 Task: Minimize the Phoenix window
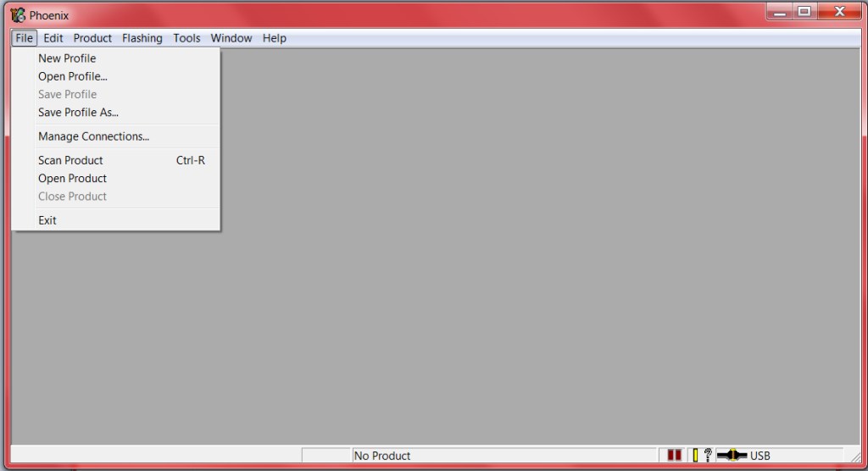tap(780, 12)
